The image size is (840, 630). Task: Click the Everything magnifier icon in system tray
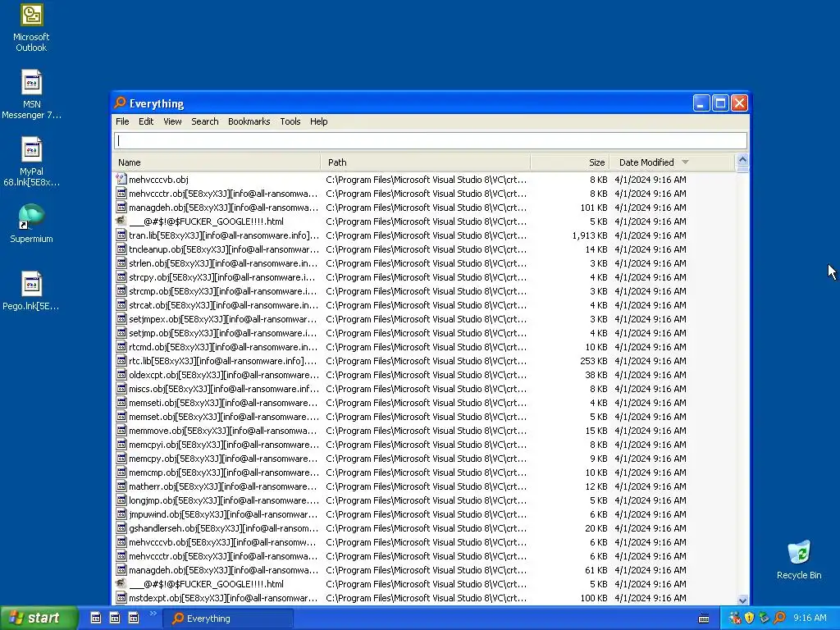click(x=779, y=619)
